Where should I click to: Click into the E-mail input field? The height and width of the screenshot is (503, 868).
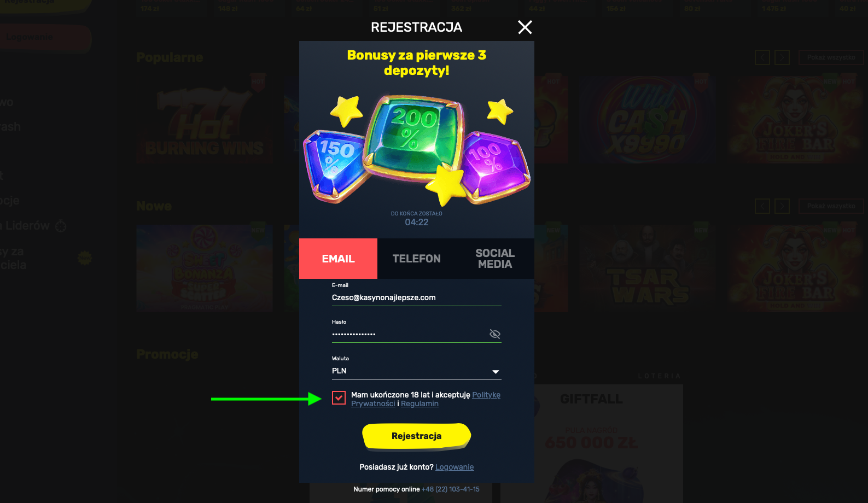tap(416, 297)
